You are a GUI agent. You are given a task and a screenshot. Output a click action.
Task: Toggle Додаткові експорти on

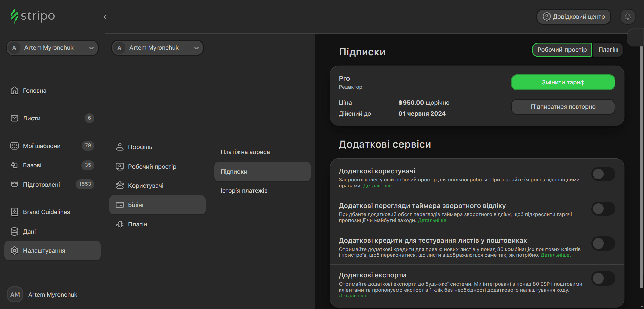click(x=604, y=278)
